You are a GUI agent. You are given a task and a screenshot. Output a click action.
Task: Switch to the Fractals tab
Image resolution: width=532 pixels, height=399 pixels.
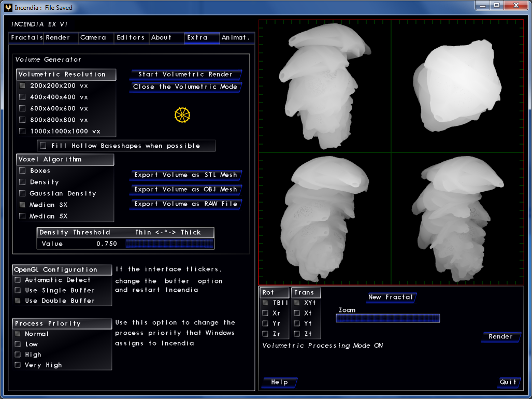pos(26,38)
